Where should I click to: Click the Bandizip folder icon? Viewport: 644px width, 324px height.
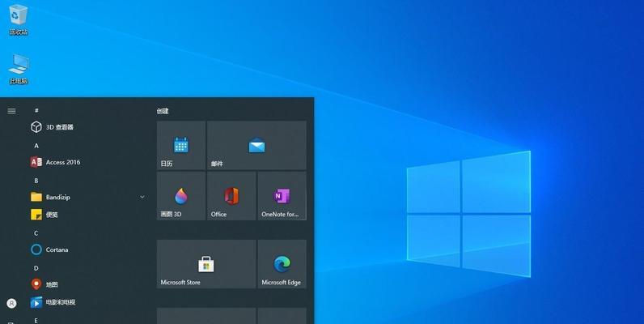click(x=36, y=197)
